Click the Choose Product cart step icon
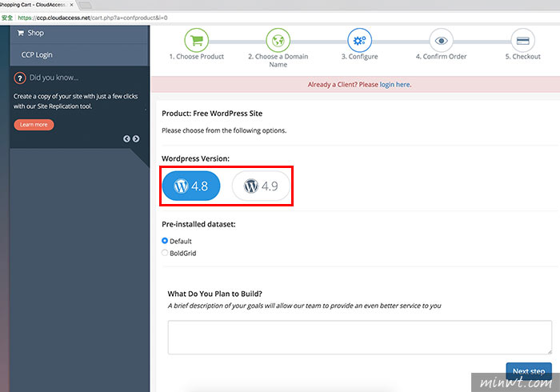The width and height of the screenshot is (560, 392). click(197, 40)
